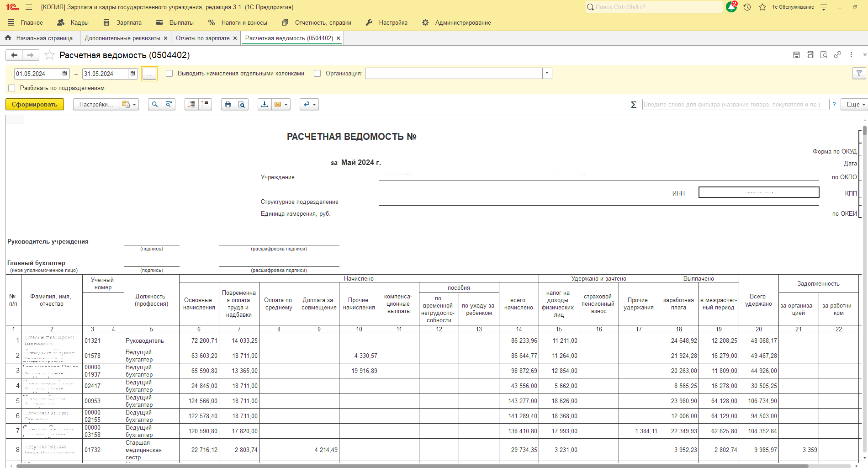Click the find next search icon
Image resolution: width=868 pixels, height=468 pixels.
[x=169, y=104]
